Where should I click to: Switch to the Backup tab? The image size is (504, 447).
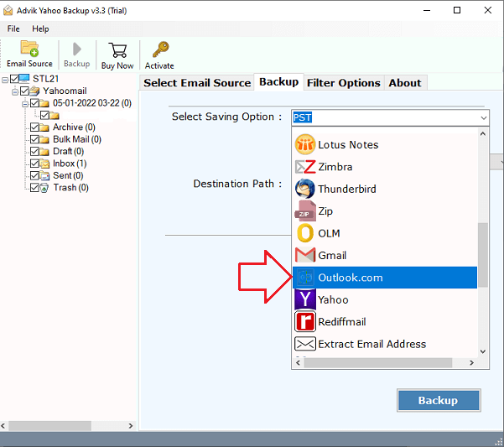[x=278, y=82]
